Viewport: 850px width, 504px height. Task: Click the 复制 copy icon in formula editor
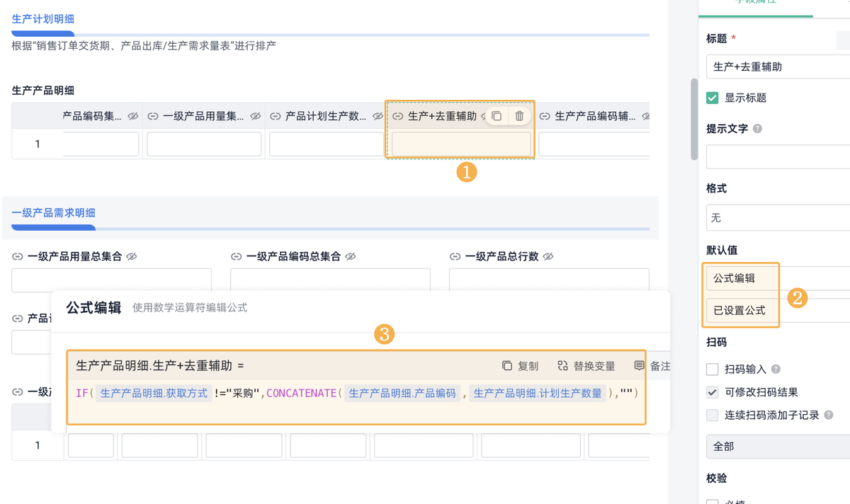click(x=507, y=366)
